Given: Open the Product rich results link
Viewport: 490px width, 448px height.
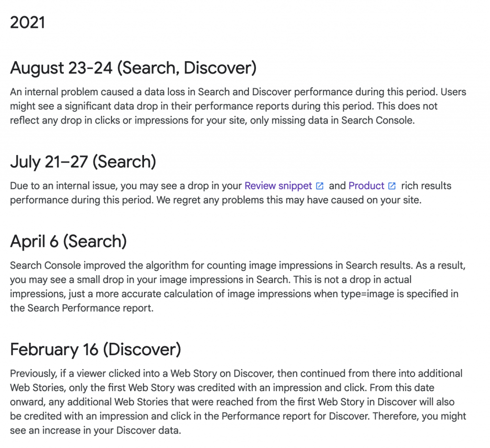Looking at the screenshot, I should click(x=366, y=186).
